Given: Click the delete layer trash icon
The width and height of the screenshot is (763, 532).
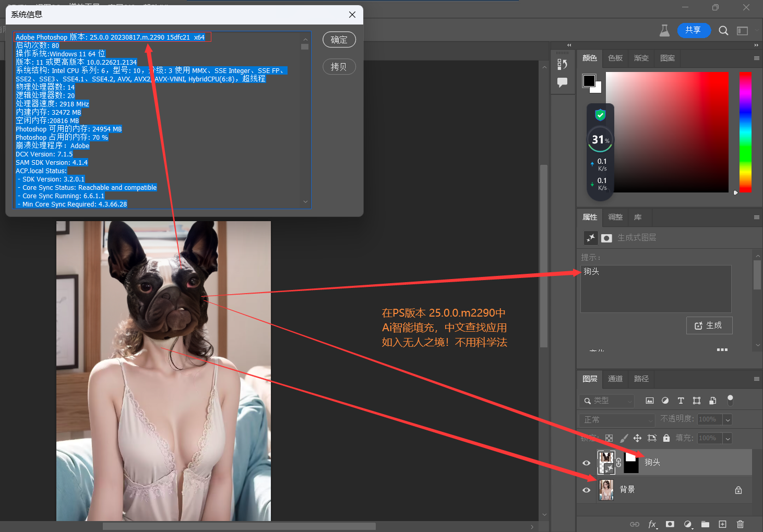Looking at the screenshot, I should (740, 524).
